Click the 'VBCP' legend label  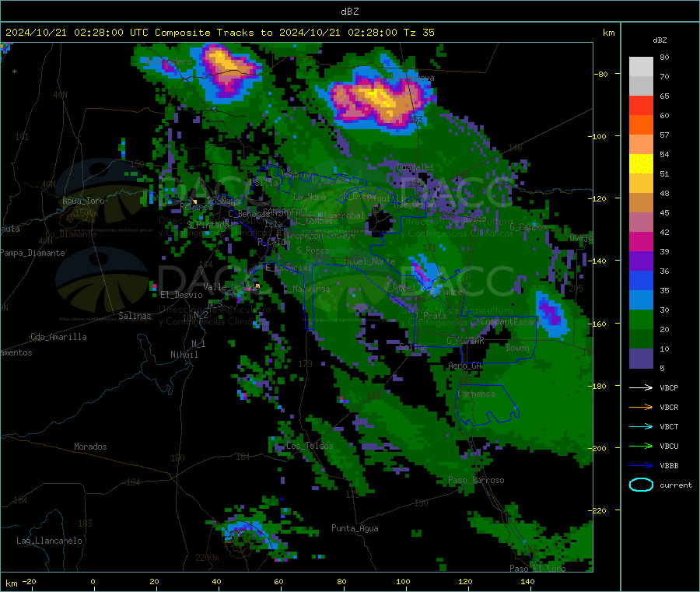click(669, 388)
